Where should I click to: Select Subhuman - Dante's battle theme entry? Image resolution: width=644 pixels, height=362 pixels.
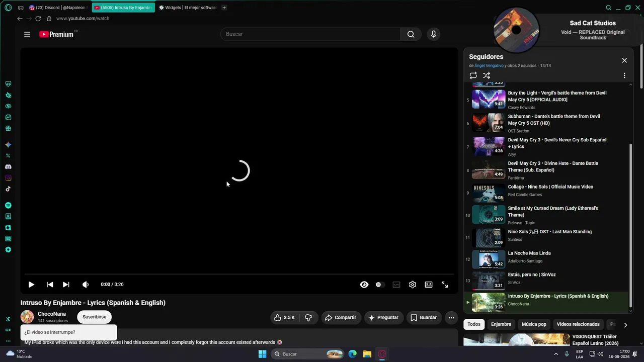(546, 123)
